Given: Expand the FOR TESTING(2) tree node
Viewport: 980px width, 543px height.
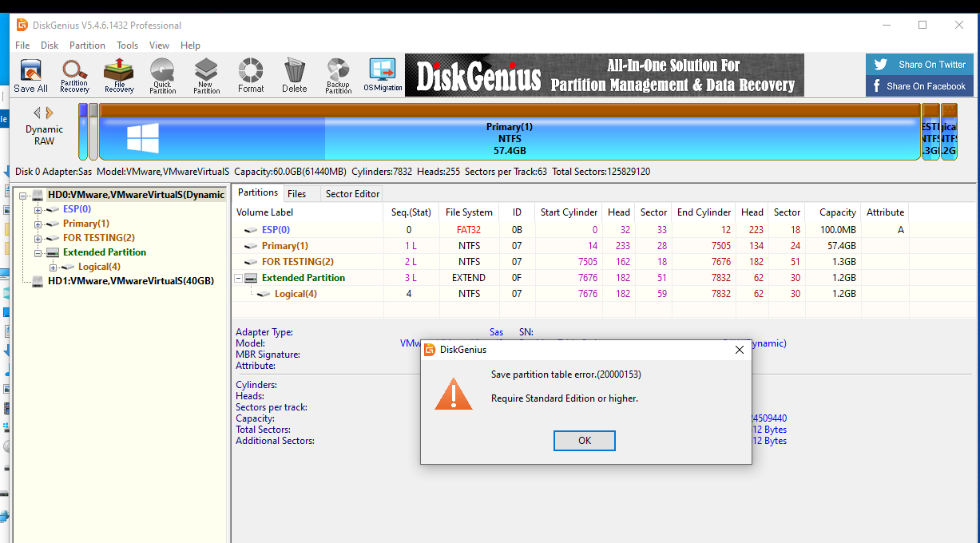Looking at the screenshot, I should (x=38, y=238).
